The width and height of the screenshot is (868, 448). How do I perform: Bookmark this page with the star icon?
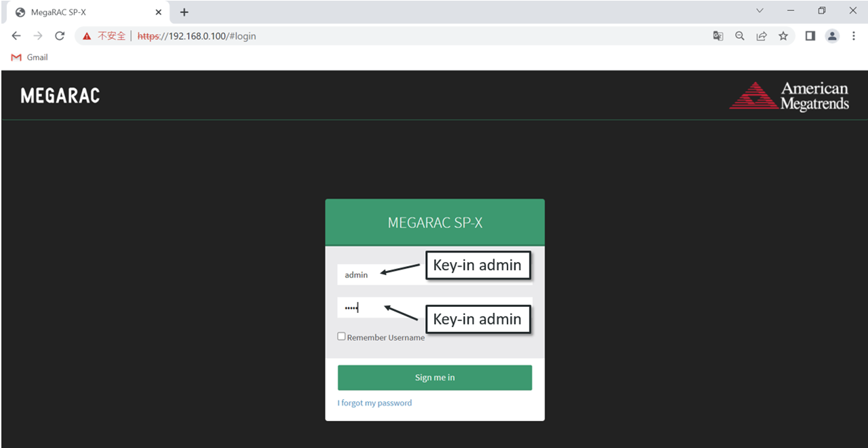coord(783,36)
